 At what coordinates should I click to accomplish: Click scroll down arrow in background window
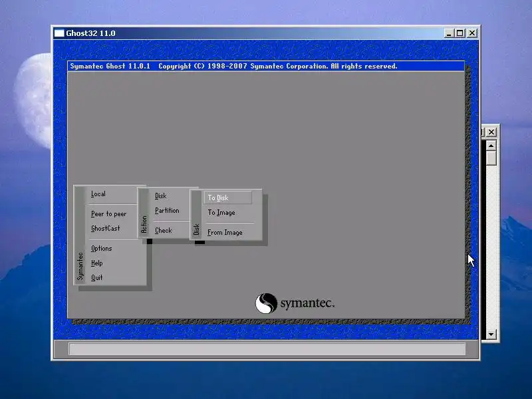pos(491,334)
